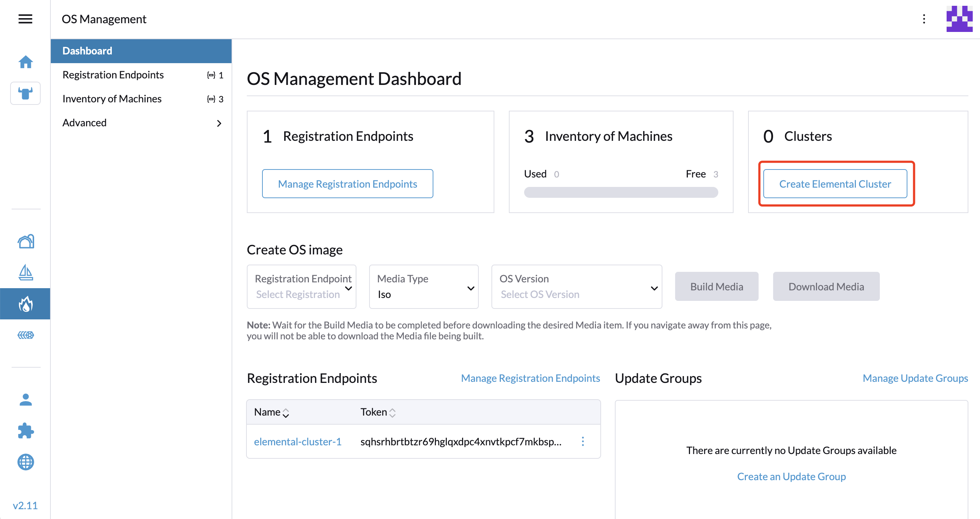Screen dimensions: 980x519
Task: Open Users & Authentication person icon
Action: [x=25, y=400]
